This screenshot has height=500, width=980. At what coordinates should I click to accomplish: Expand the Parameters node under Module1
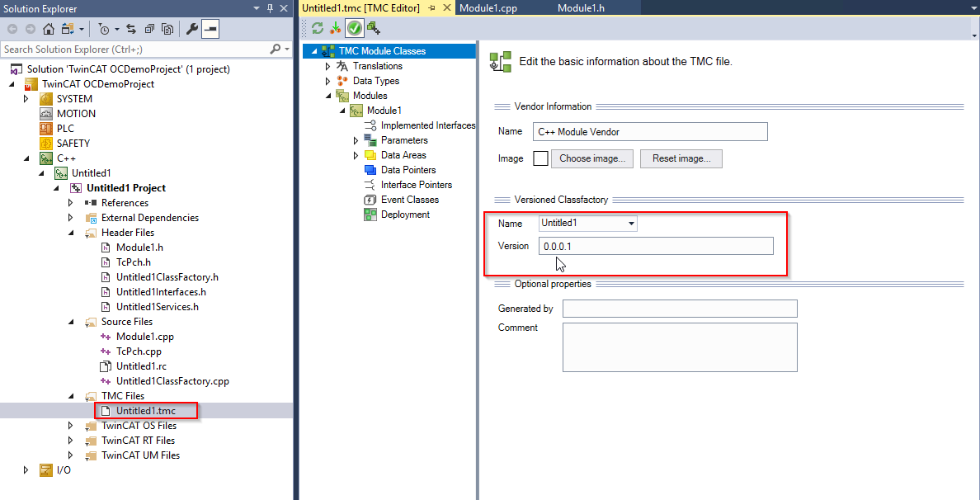[x=356, y=140]
